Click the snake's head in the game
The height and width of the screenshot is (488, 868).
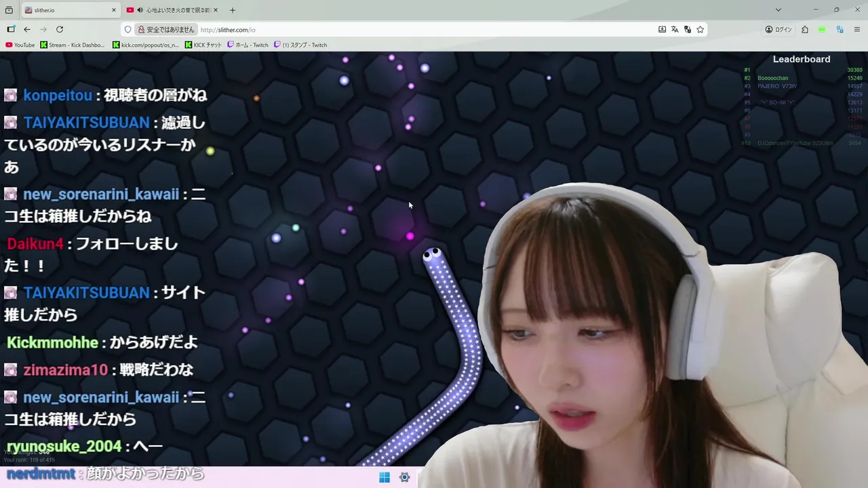click(433, 257)
